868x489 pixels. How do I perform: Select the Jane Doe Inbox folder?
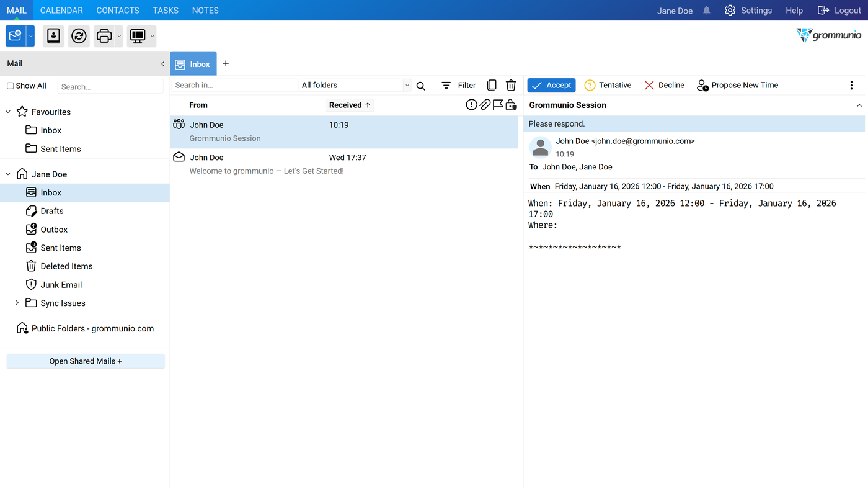click(x=84, y=192)
